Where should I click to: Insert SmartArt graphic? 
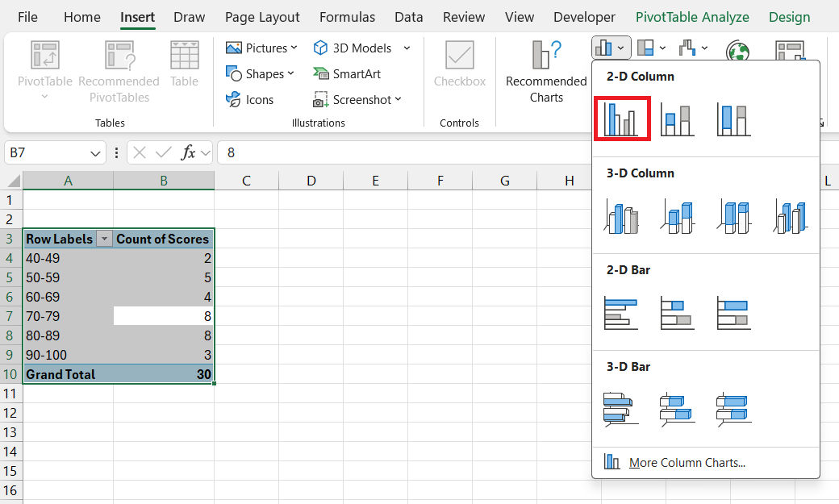347,74
